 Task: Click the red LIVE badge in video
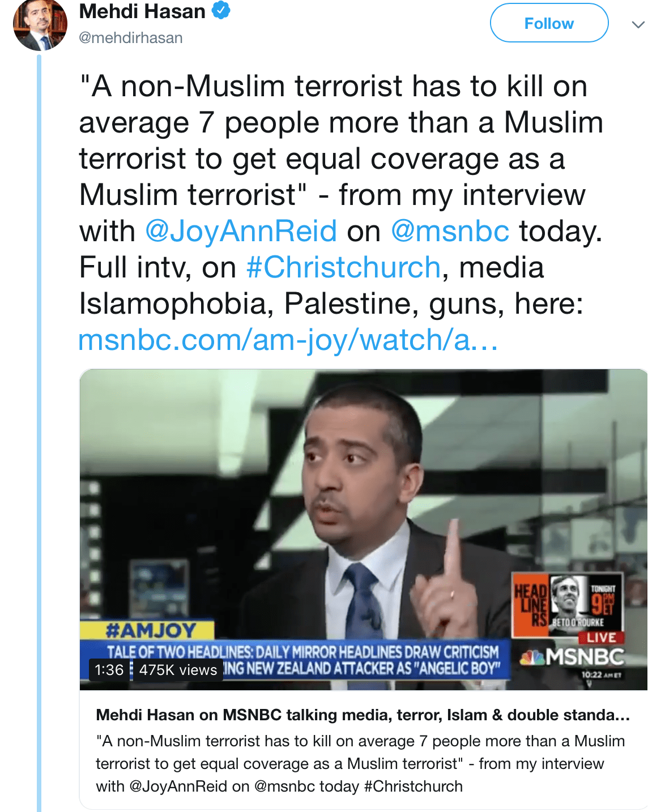click(600, 638)
